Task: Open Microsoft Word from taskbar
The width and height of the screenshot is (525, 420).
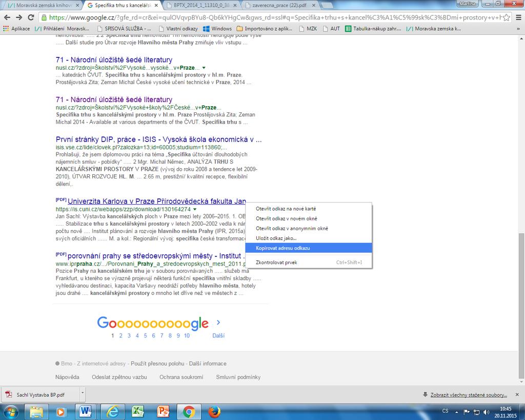Action: point(85,412)
